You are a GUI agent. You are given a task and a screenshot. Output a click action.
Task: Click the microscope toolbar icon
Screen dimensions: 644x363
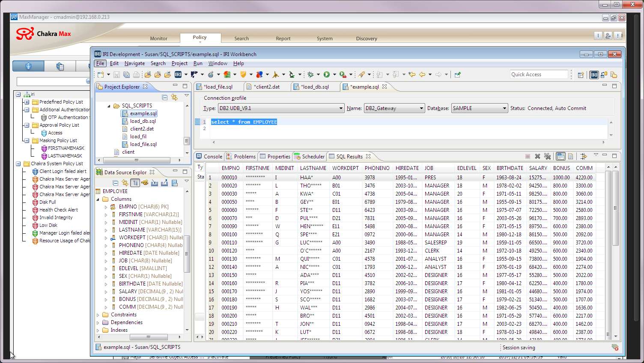pos(292,74)
